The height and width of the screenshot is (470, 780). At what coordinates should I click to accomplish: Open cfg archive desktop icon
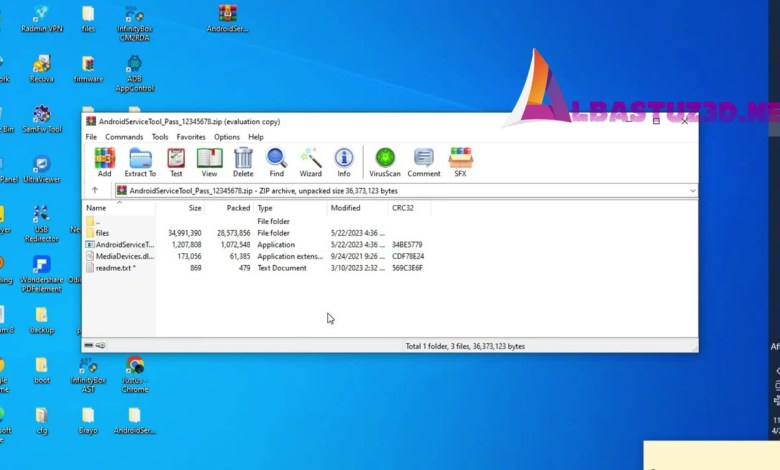tap(42, 420)
